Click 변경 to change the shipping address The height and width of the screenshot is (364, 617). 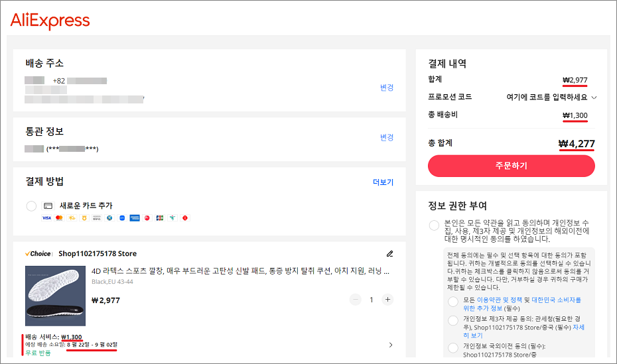[x=387, y=88]
